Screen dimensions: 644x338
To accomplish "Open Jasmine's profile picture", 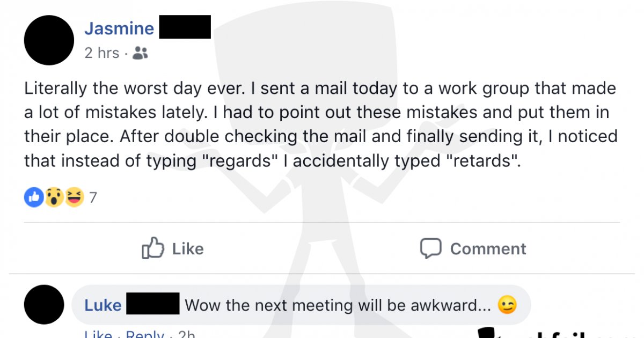I will point(49,40).
